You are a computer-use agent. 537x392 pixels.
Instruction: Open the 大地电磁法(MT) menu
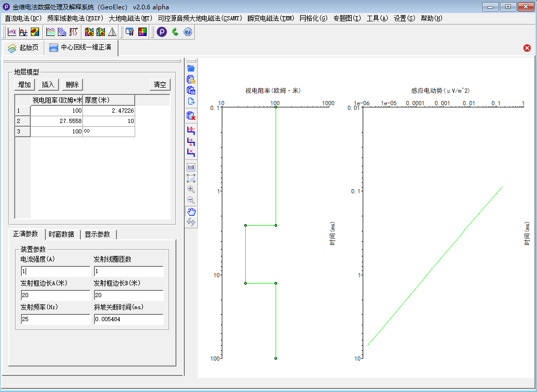[130, 18]
